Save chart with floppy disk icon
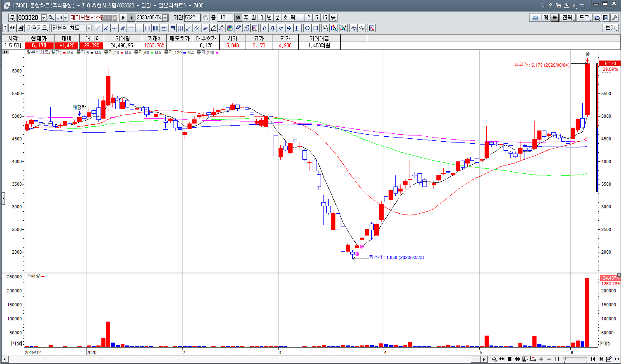 (605, 18)
